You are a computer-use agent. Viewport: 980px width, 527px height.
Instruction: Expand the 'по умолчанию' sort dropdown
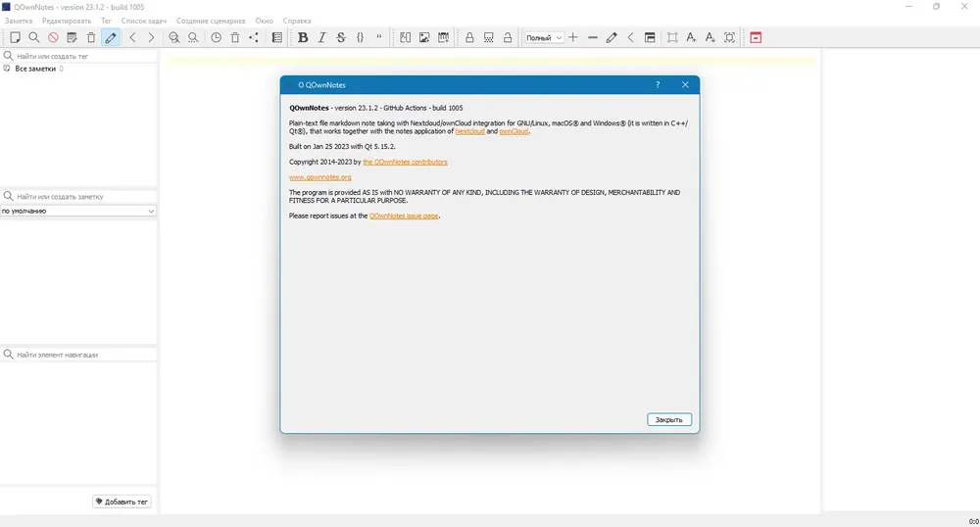78,211
